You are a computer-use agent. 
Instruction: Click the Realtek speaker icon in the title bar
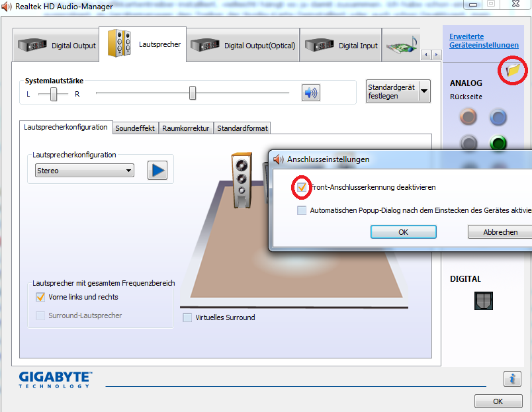[7, 7]
